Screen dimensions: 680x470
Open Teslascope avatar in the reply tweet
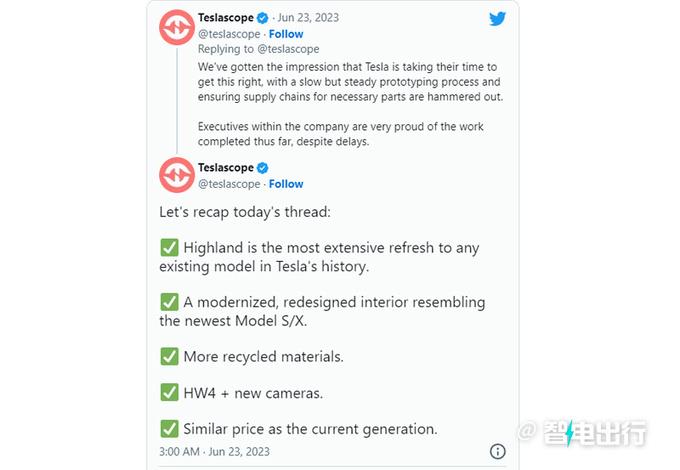176,30
